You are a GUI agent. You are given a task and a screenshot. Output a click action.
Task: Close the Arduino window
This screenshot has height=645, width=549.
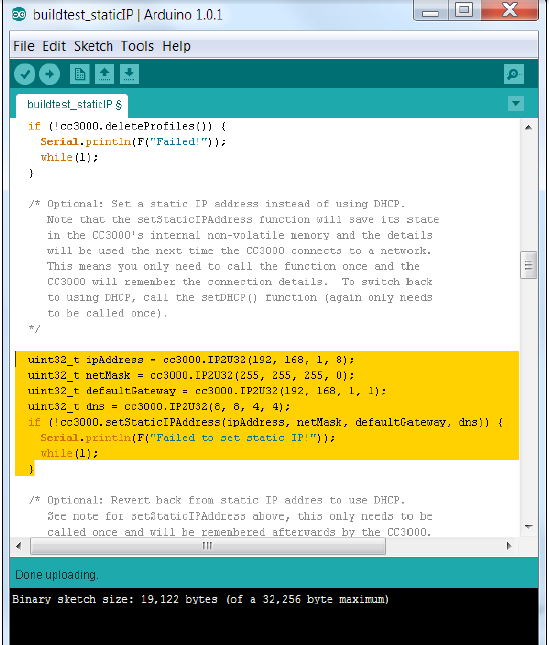(x=510, y=10)
